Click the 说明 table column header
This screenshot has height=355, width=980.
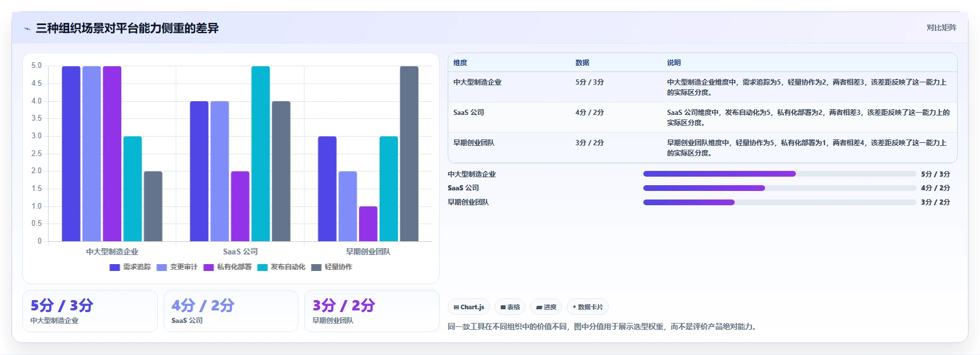point(674,63)
